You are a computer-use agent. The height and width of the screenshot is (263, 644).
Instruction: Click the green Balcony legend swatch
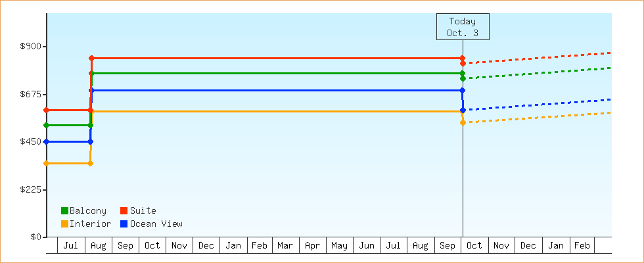[64, 210]
